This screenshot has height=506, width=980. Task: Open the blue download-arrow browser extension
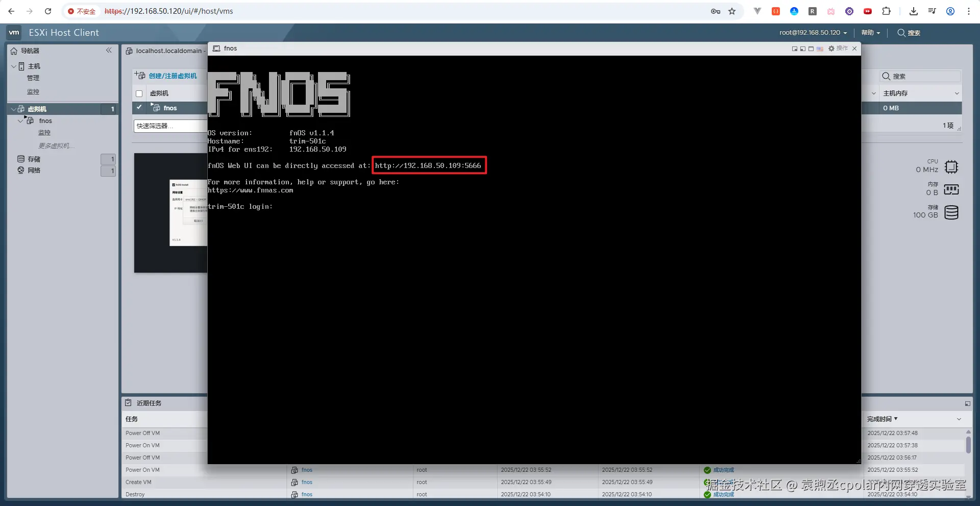[794, 11]
